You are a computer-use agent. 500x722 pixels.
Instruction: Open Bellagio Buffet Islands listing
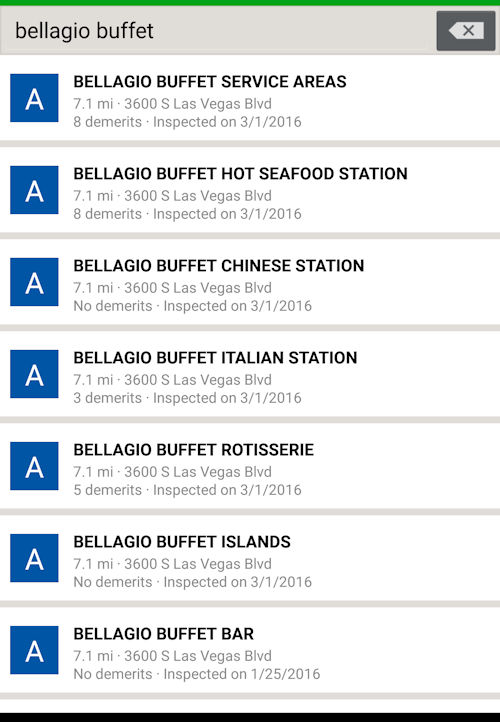pyautogui.click(x=250, y=558)
